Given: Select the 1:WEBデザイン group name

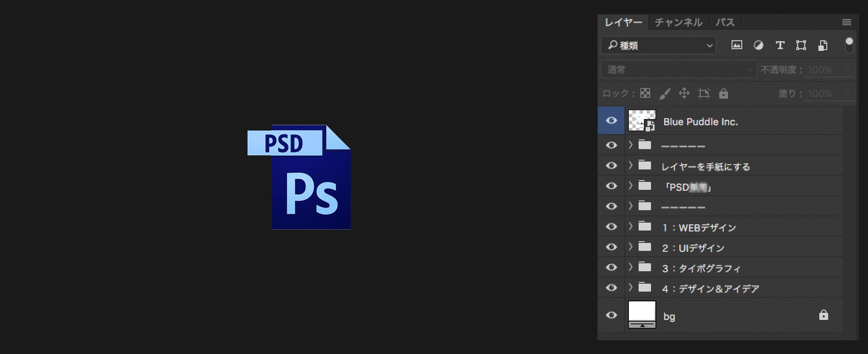Looking at the screenshot, I should 699,228.
